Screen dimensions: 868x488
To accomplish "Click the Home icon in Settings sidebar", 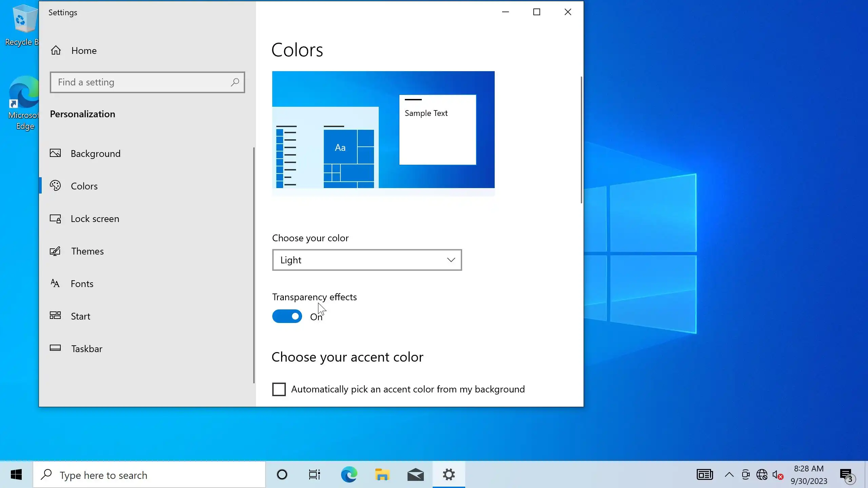I will (x=56, y=50).
